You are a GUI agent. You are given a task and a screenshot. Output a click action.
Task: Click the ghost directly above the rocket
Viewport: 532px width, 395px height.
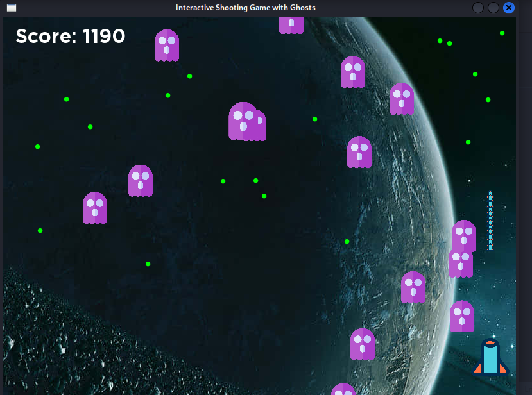point(461,316)
